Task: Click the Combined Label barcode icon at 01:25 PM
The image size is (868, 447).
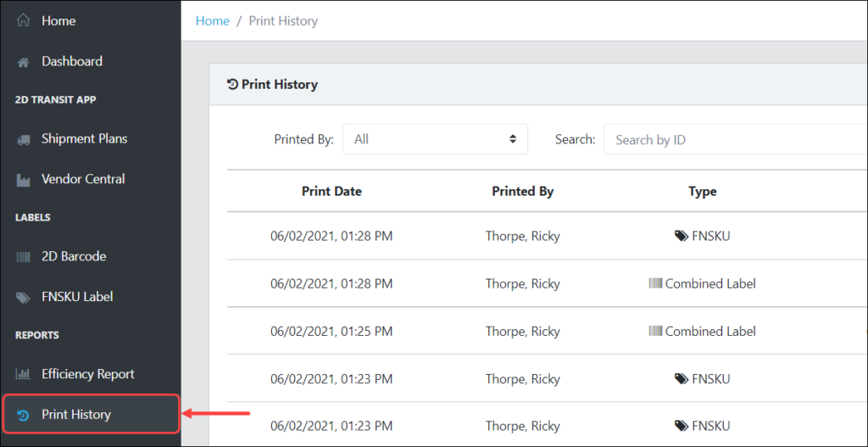Action: (655, 332)
